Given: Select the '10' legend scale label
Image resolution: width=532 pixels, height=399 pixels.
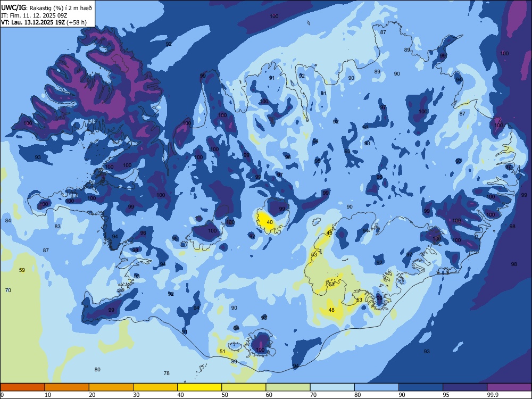Looking at the screenshot, I should (x=48, y=395).
